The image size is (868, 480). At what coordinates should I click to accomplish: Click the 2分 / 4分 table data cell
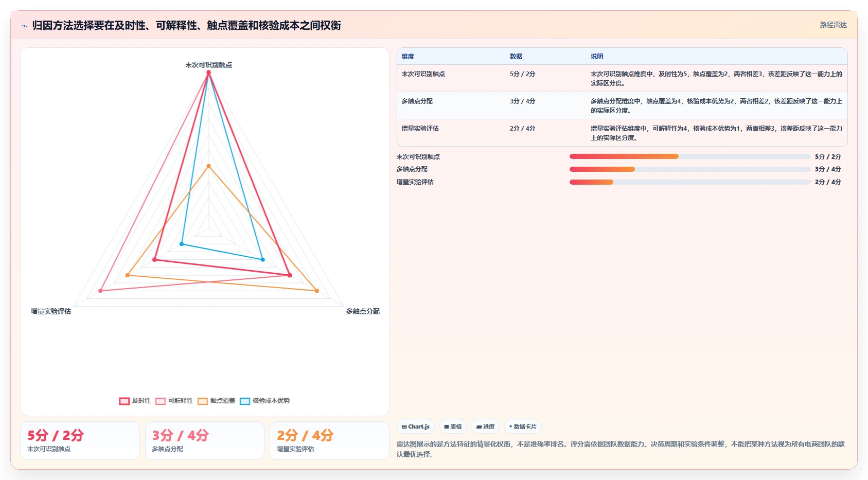pyautogui.click(x=523, y=129)
